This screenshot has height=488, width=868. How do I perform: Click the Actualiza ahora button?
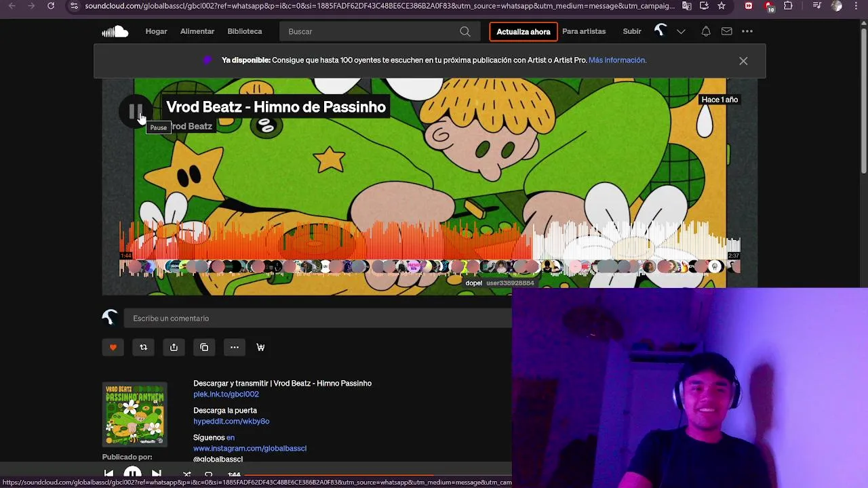pos(524,32)
